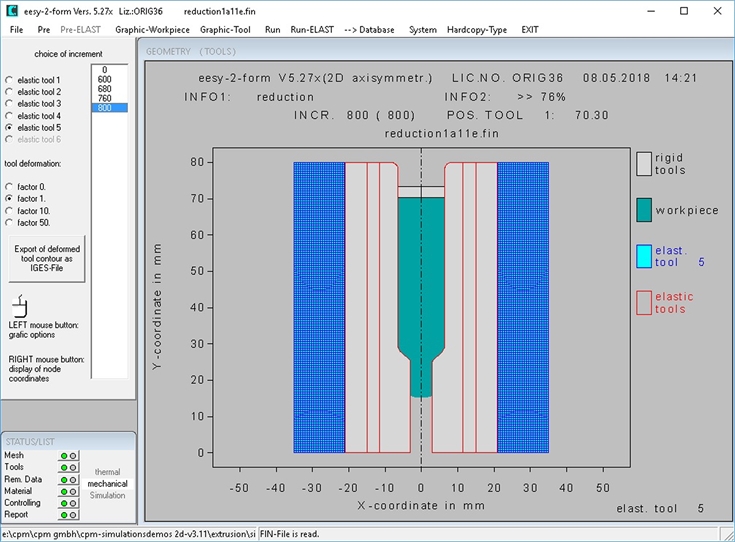The image size is (735, 542).
Task: Click the Material status indicator lights
Action: (68, 492)
